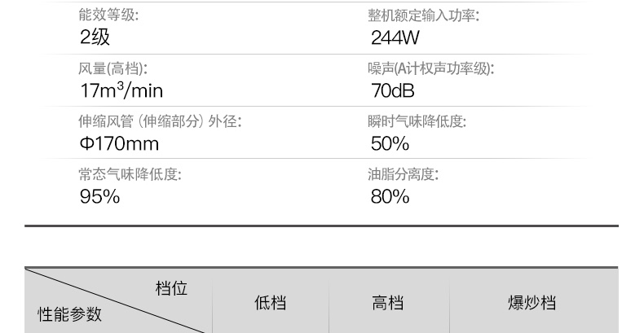
Task: Click the 伸缩风管外径 label
Action: tap(160, 121)
